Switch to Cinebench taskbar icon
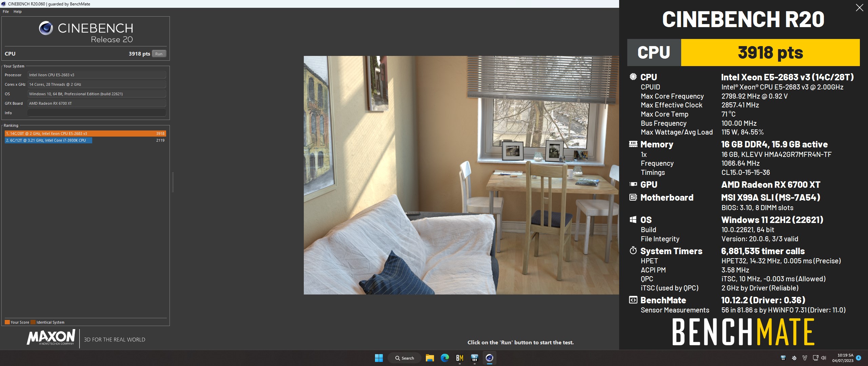Image resolution: width=868 pixels, height=366 pixels. click(489, 358)
